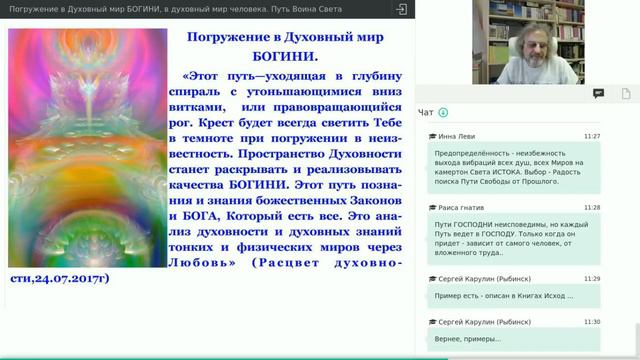Screen dimensions: 640x360
Task: Click the sender name 'Инна Леви'
Action: [x=456, y=136]
